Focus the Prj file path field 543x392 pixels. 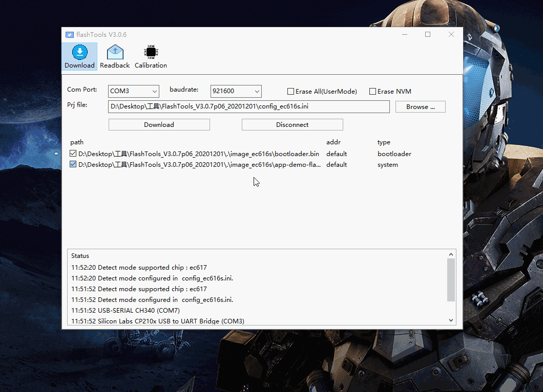click(x=248, y=106)
